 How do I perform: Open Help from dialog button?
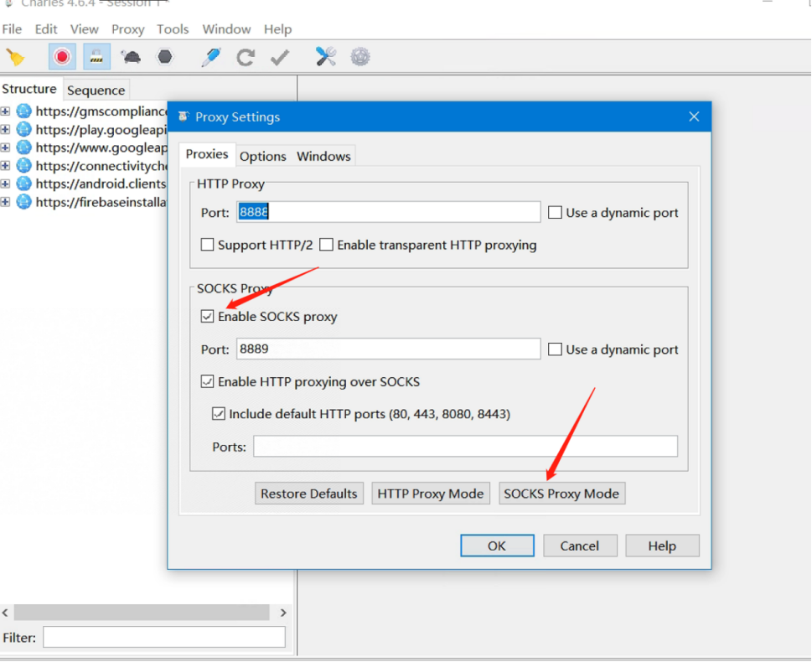(x=662, y=546)
